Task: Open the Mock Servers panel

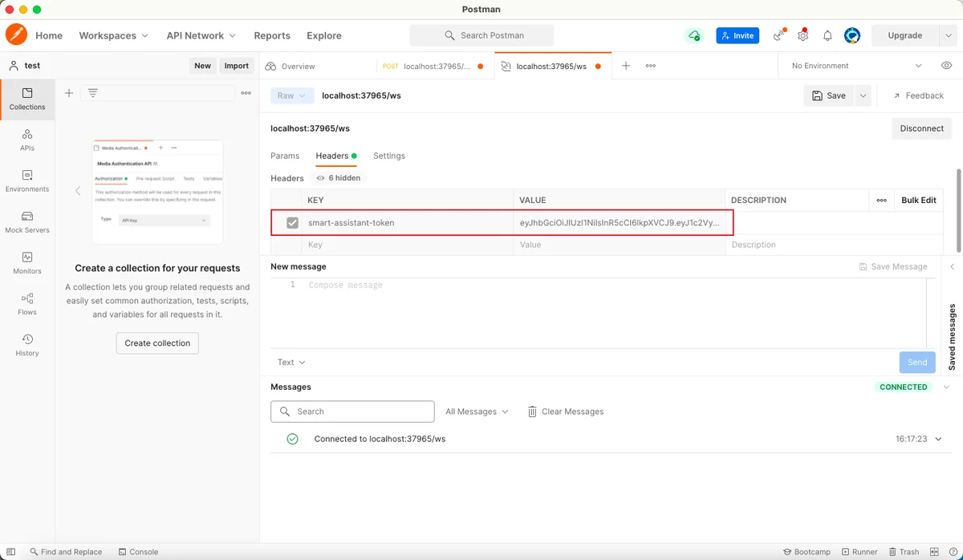Action: click(27, 222)
